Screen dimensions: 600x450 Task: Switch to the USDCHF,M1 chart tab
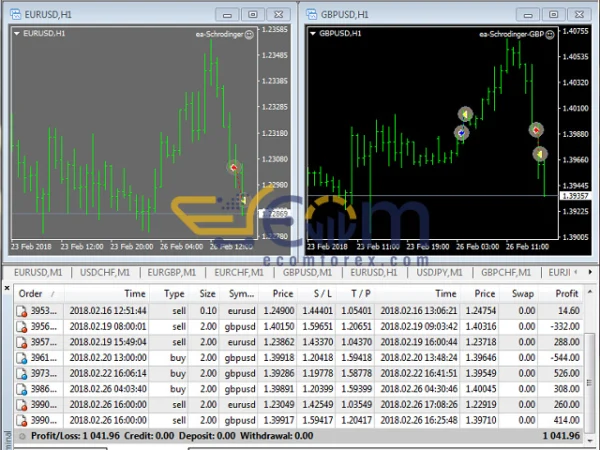pos(105,272)
